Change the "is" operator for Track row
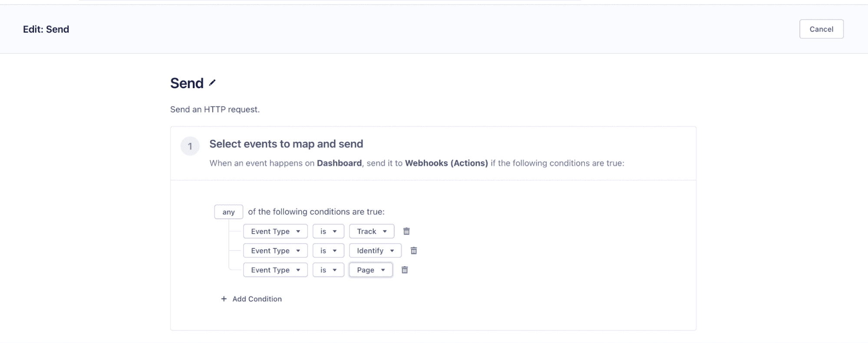 coord(328,231)
